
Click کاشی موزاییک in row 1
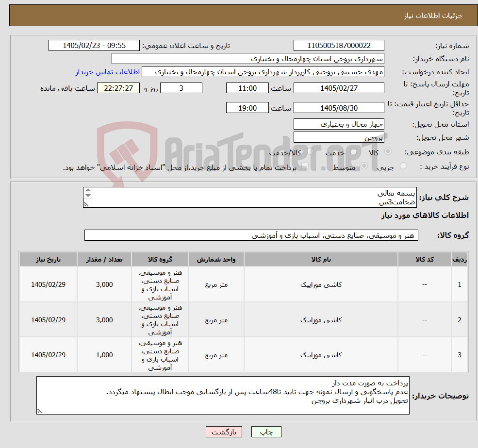[321, 284]
